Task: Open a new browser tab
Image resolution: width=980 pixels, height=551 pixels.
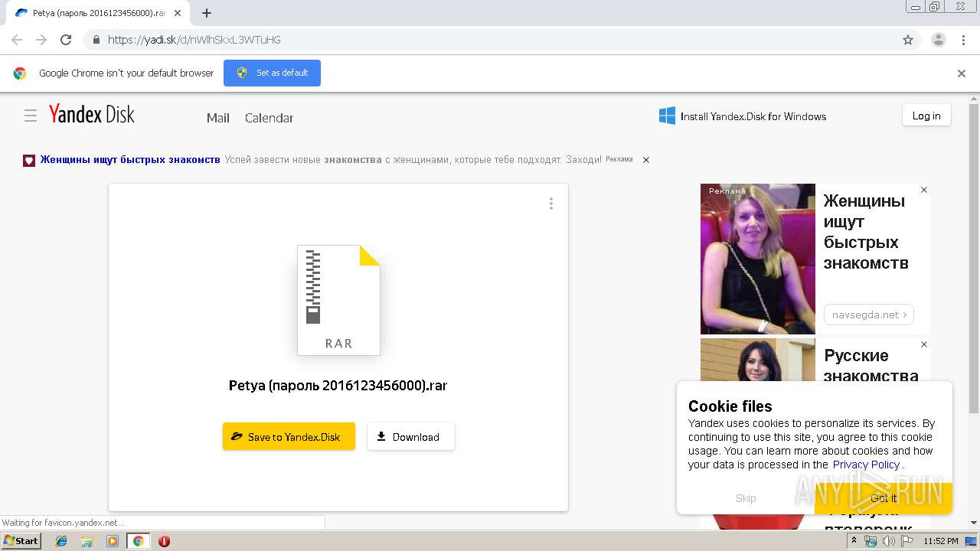Action: (207, 13)
